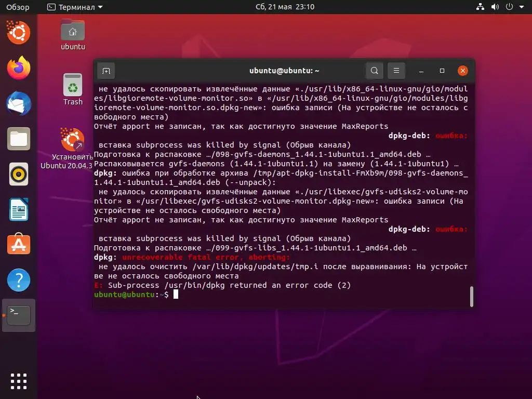Open the clock showing Сб, 21 мая 23:10
The width and height of the screenshot is (532, 399).
point(285,7)
